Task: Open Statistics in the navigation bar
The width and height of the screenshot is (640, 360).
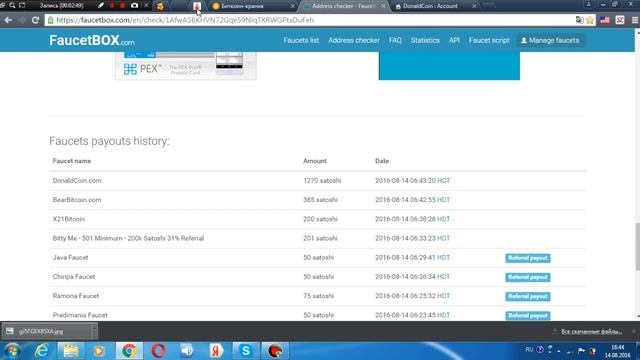Action: (x=425, y=40)
